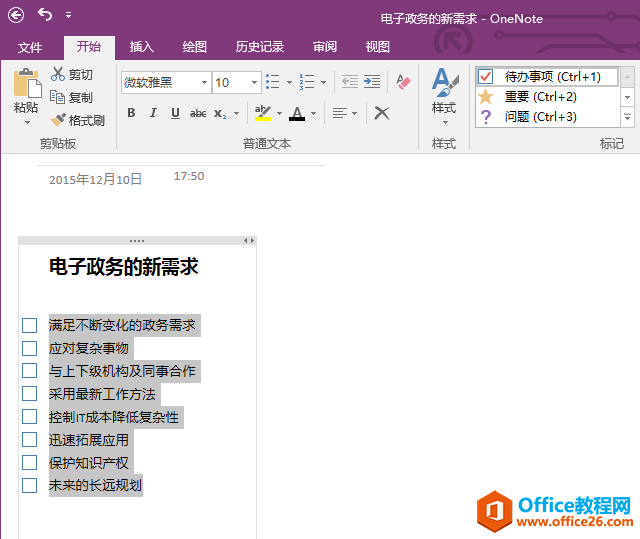
Task: Apply bullet list formatting
Action: (273, 82)
